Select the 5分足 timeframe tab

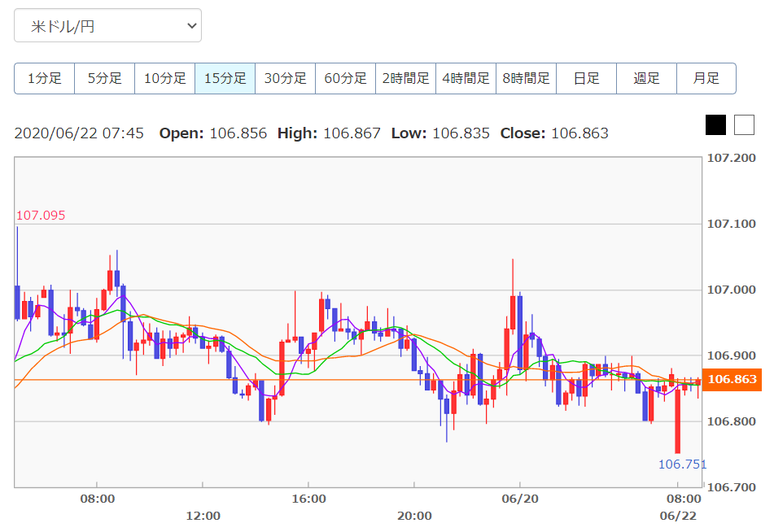point(105,78)
